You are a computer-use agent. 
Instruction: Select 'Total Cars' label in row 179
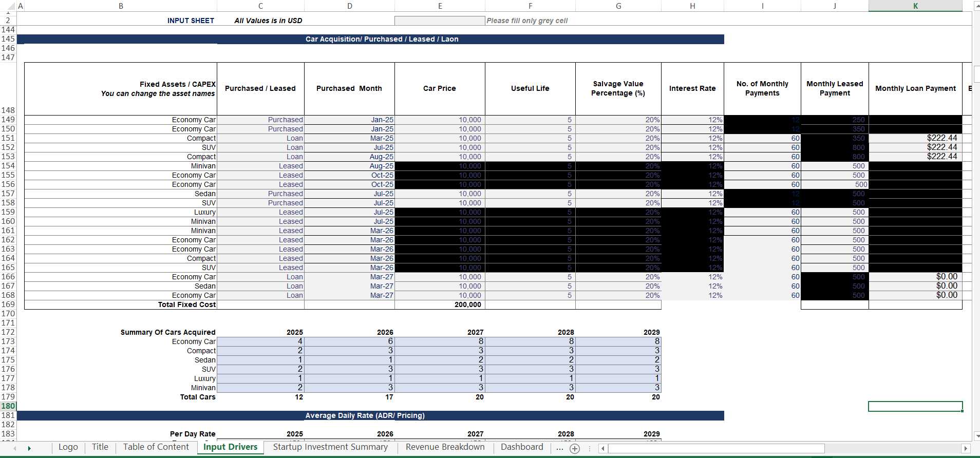198,397
